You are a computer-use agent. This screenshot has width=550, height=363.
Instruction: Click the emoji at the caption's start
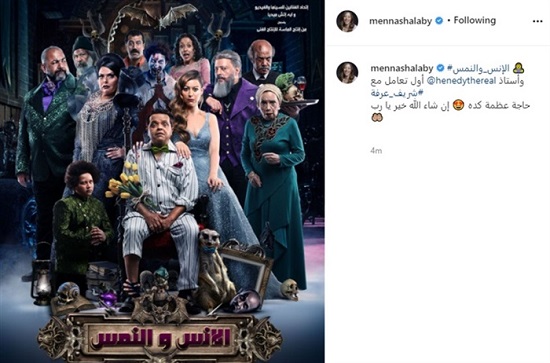tap(518, 68)
